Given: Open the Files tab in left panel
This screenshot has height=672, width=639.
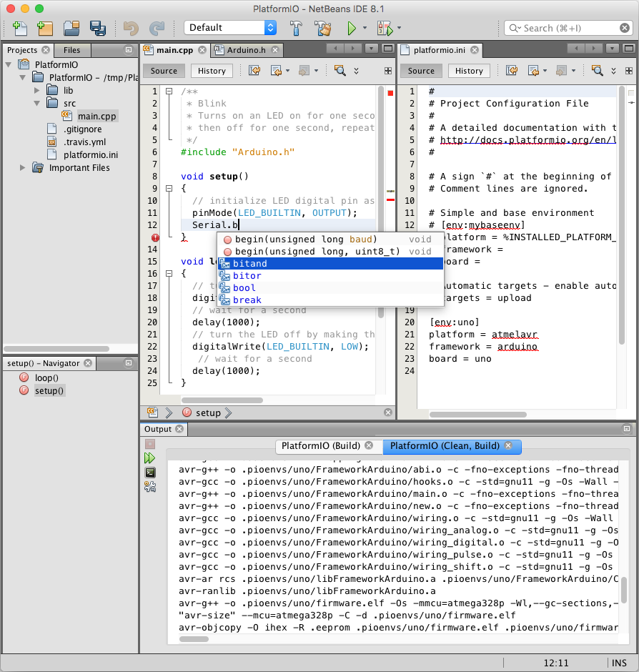Looking at the screenshot, I should click(71, 50).
